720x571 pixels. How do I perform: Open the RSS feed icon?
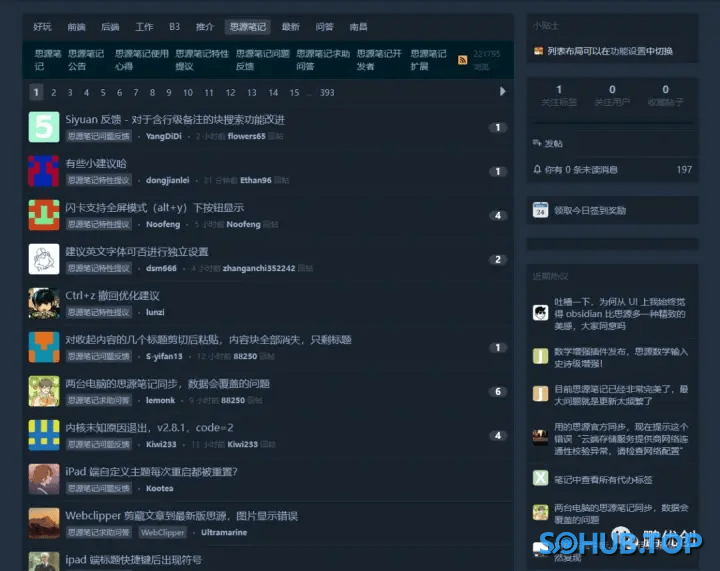[462, 60]
